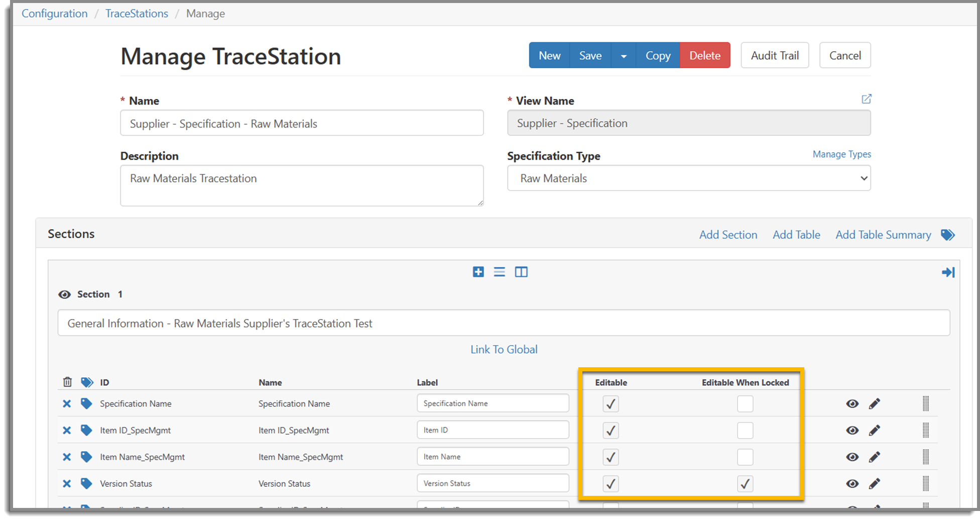Edit Item ID_SpecMgmt row with pencil icon
Image resolution: width=980 pixels, height=521 pixels.
click(x=874, y=430)
